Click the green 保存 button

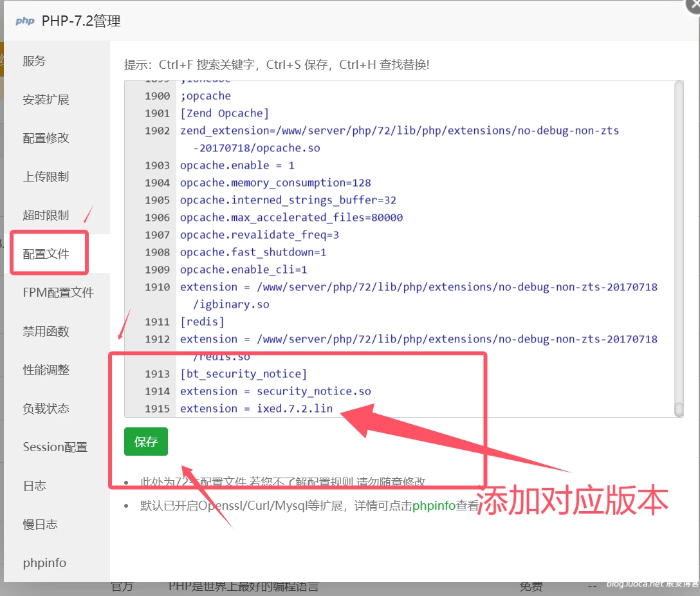[145, 442]
